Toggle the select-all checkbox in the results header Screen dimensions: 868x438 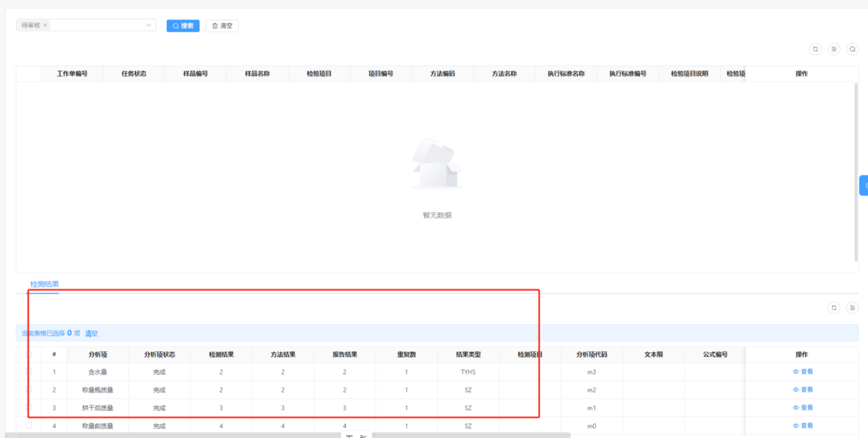(x=29, y=354)
